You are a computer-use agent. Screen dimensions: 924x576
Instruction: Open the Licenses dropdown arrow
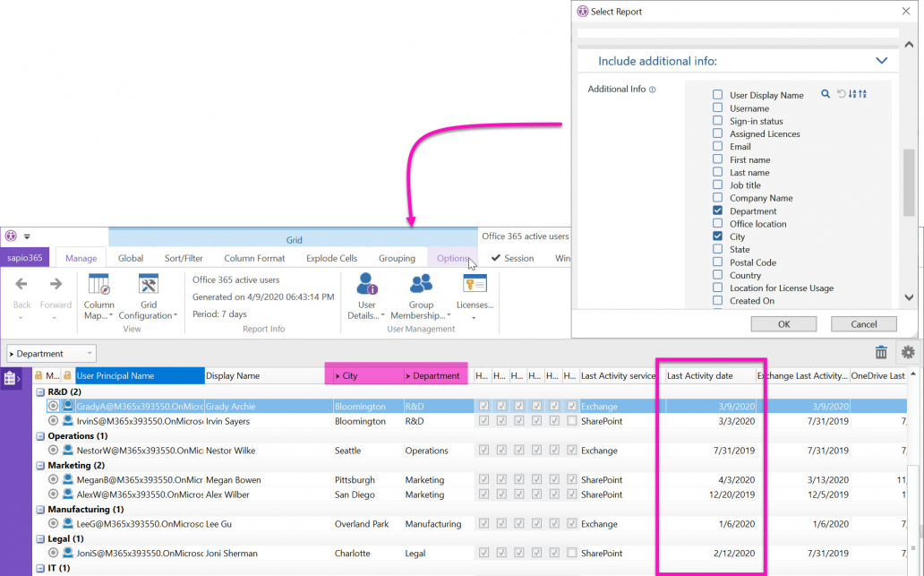point(474,318)
